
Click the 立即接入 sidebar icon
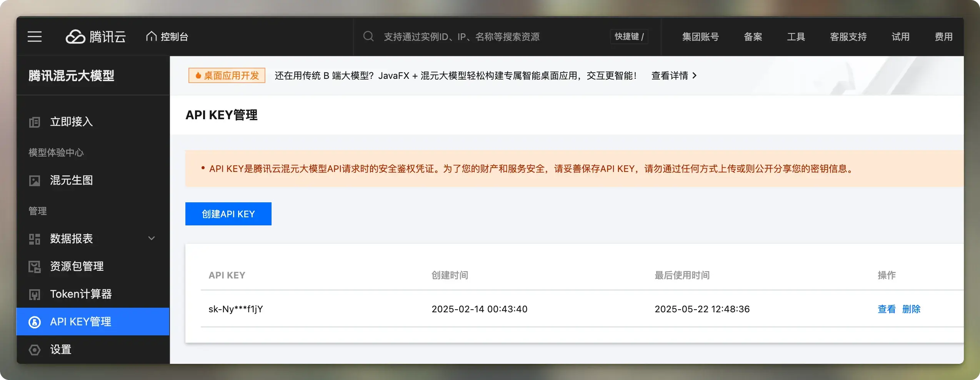point(35,122)
